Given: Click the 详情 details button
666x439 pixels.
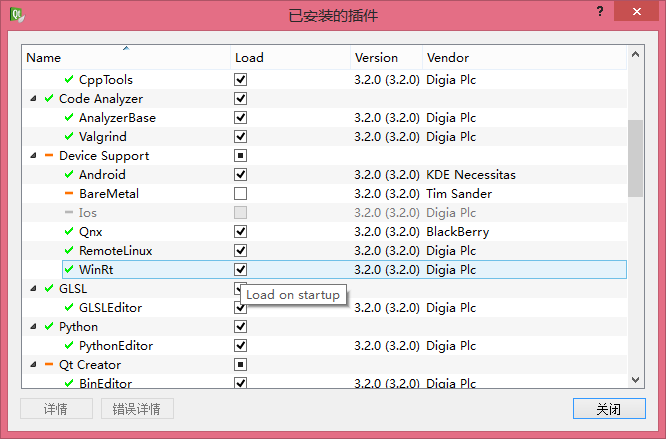Looking at the screenshot, I should [56, 408].
